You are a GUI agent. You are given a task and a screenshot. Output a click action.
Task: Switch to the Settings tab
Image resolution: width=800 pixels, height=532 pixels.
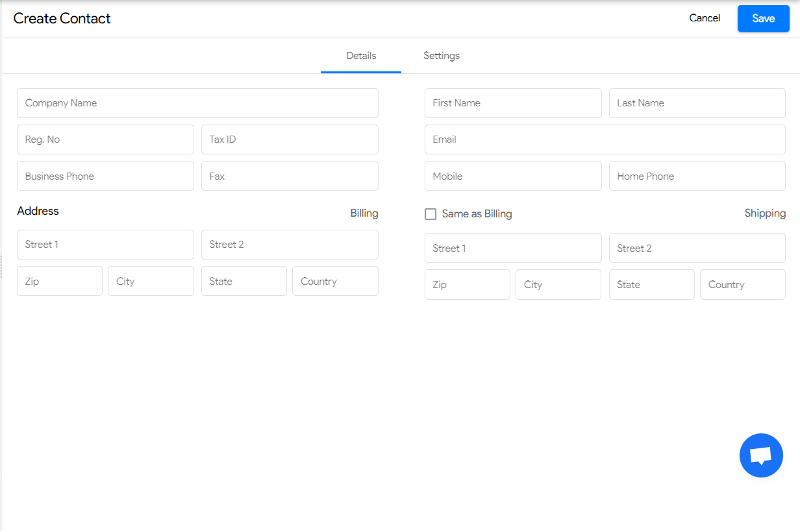click(x=442, y=56)
